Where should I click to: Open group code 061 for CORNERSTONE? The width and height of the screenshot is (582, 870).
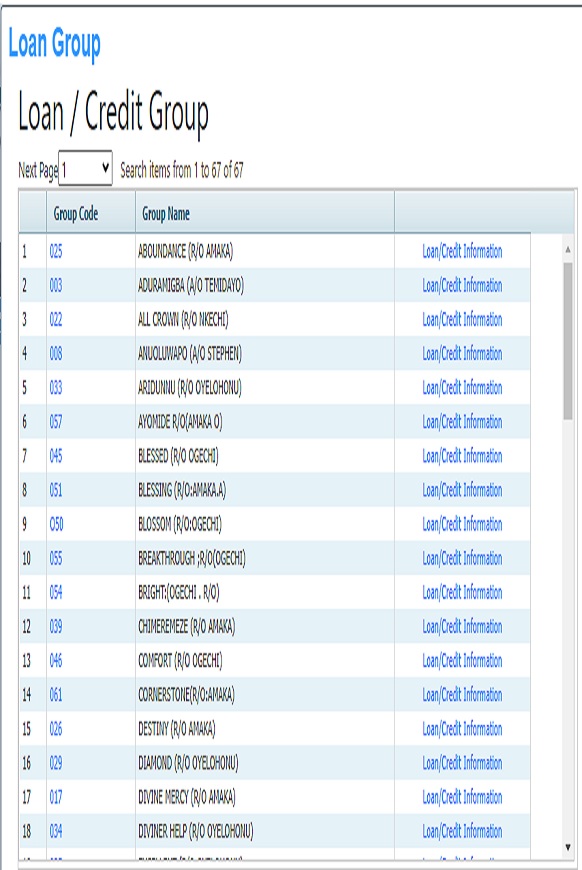pos(56,695)
